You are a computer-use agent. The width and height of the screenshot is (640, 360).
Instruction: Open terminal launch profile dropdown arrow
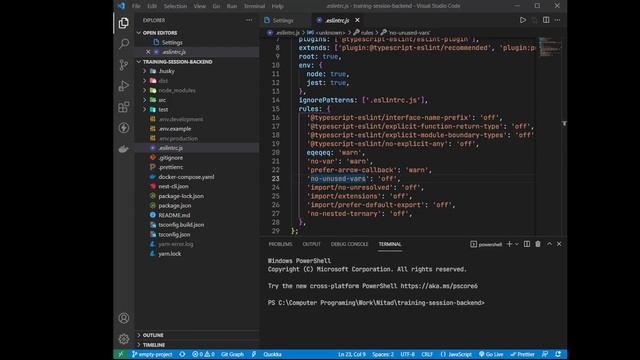(517, 244)
